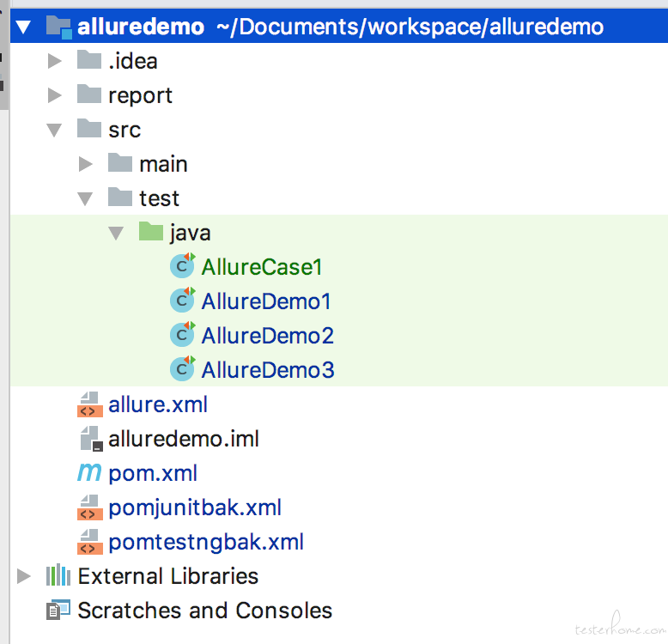Click the Maven icon beside pom.xml
The height and width of the screenshot is (644, 668).
(x=89, y=472)
